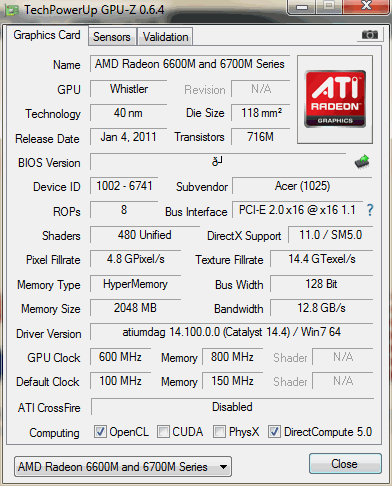Click the Bus Width 128 Bit field
The image size is (392, 486).
pyautogui.click(x=322, y=284)
